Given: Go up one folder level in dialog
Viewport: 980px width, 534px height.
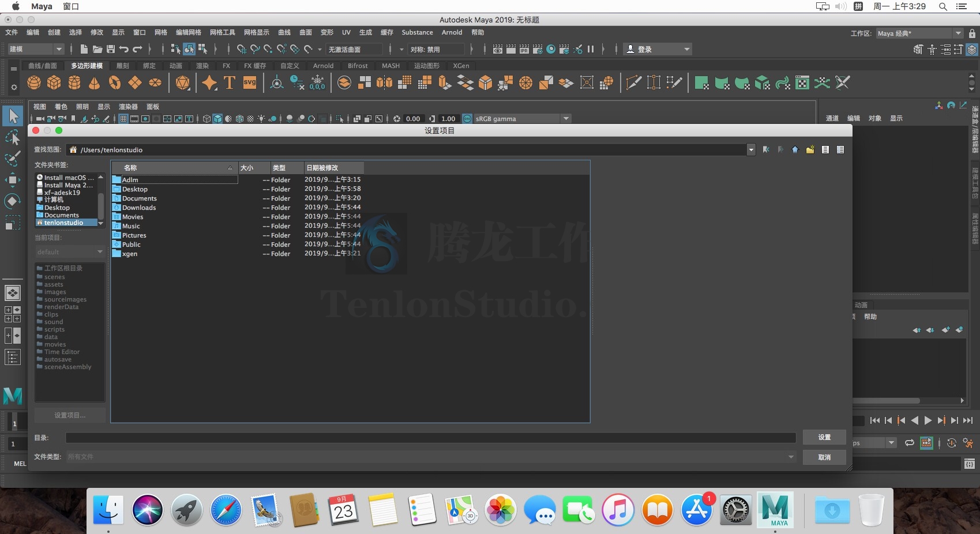Looking at the screenshot, I should [795, 150].
